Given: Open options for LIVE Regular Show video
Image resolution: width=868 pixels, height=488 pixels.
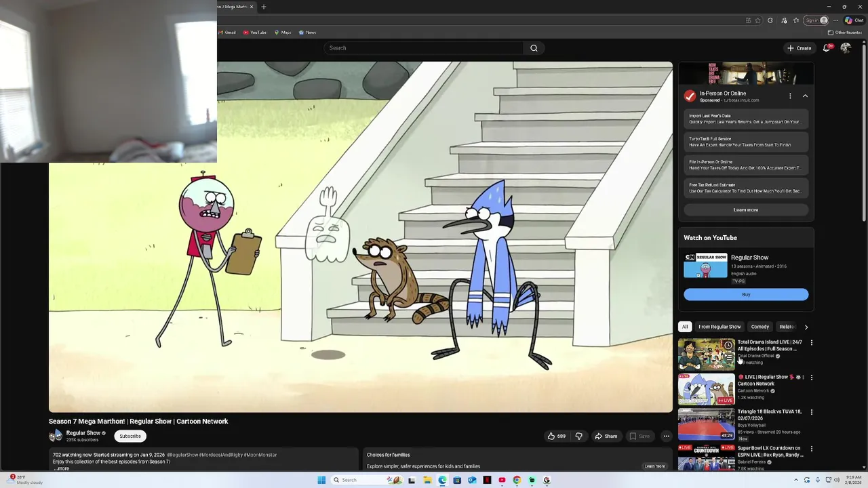Looking at the screenshot, I should point(811,378).
